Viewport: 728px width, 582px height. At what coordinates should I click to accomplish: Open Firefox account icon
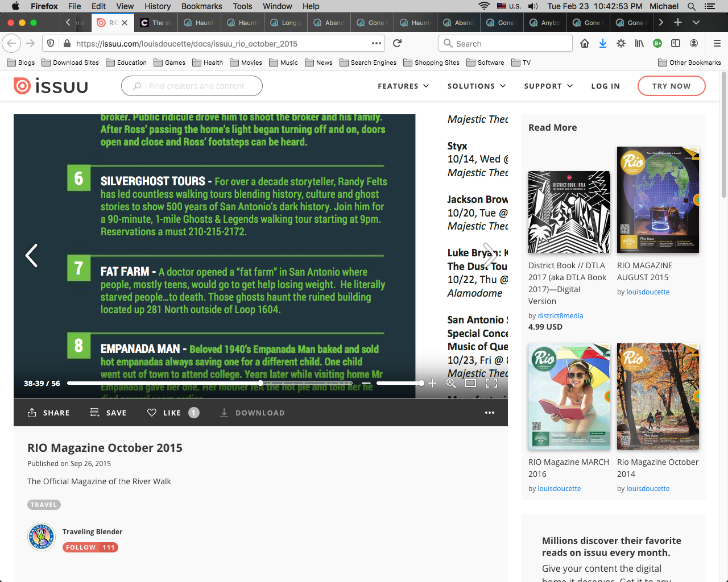pyautogui.click(x=694, y=43)
